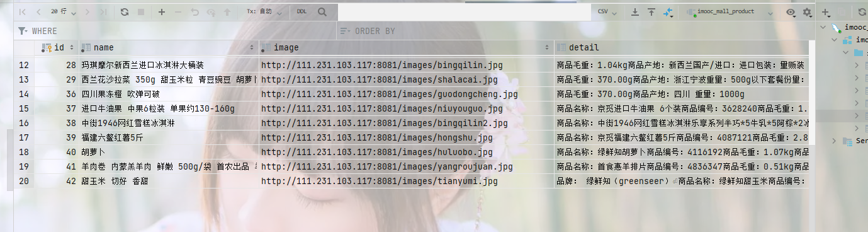Select image cell ending in yangroujuan.jpg
The height and width of the screenshot is (232, 868).
click(407, 166)
